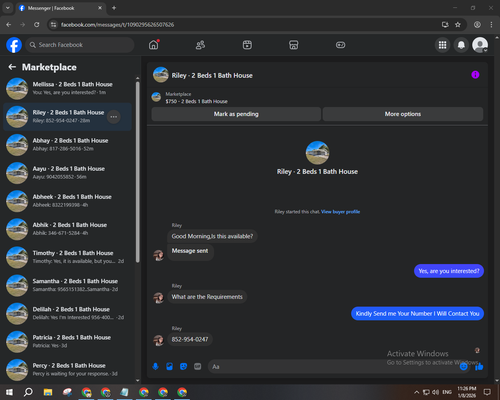This screenshot has height=400, width=500.
Task: Click the $750 Marketplace listing text
Action: tap(197, 101)
